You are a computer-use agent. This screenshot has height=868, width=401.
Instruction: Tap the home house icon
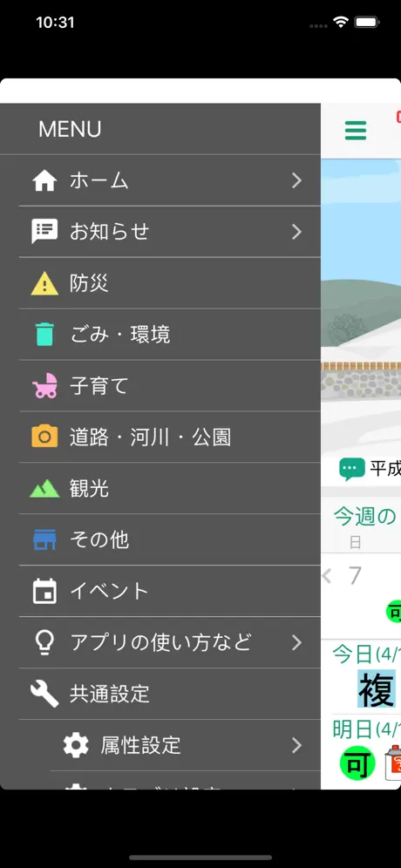(44, 180)
